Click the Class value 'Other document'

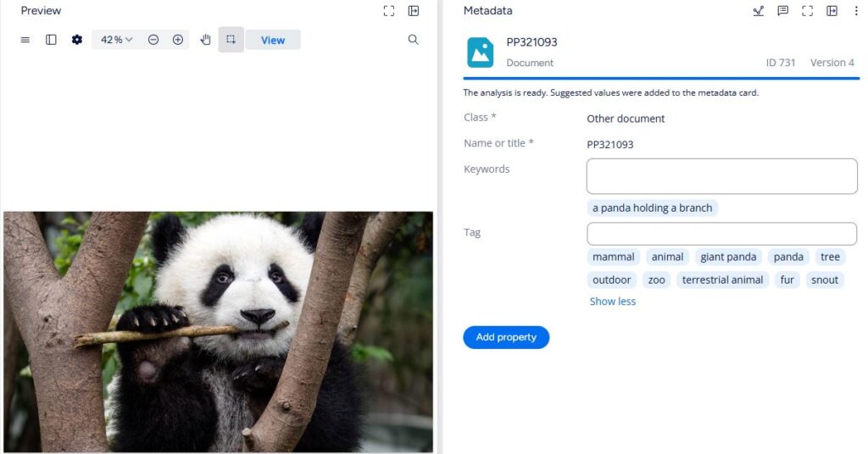click(x=626, y=119)
